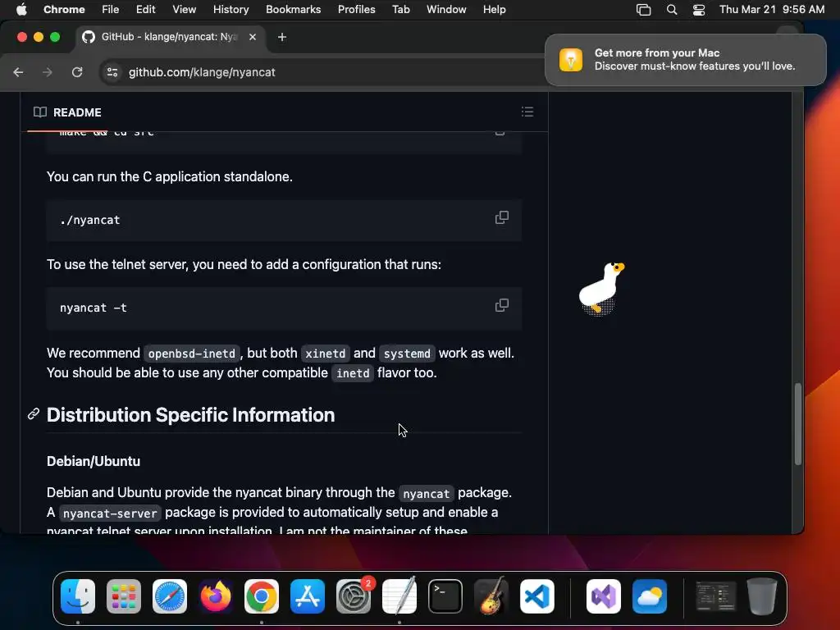Viewport: 840px width, 630px height.
Task: Open a new Chrome tab
Action: 282,37
